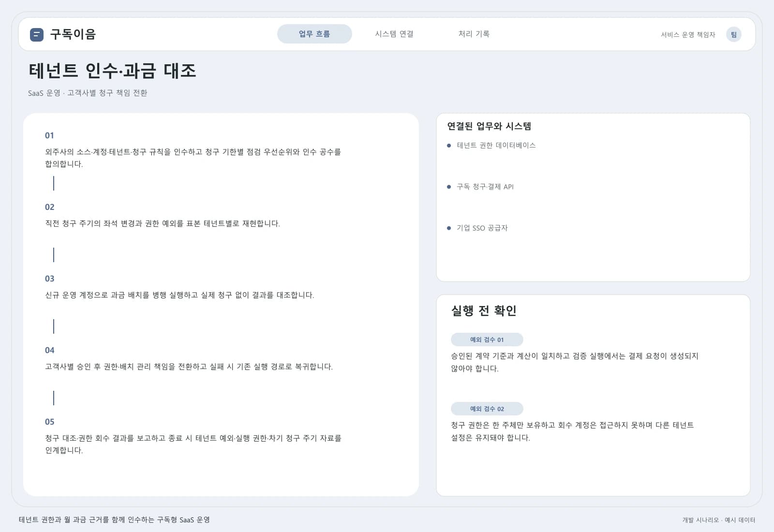Select the 업무 흐름 tab
Image resolution: width=774 pixels, height=532 pixels.
314,34
